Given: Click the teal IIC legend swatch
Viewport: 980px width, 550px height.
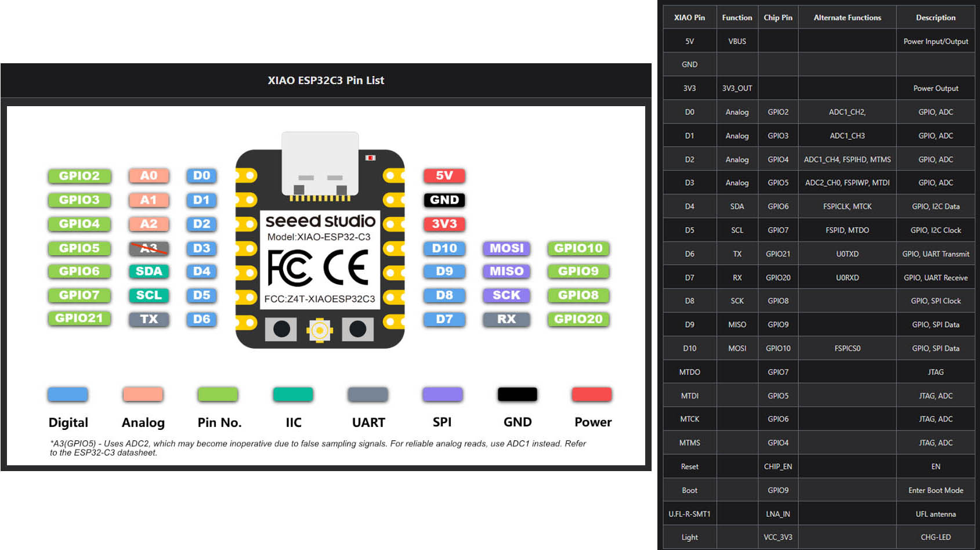Looking at the screenshot, I should coord(293,395).
